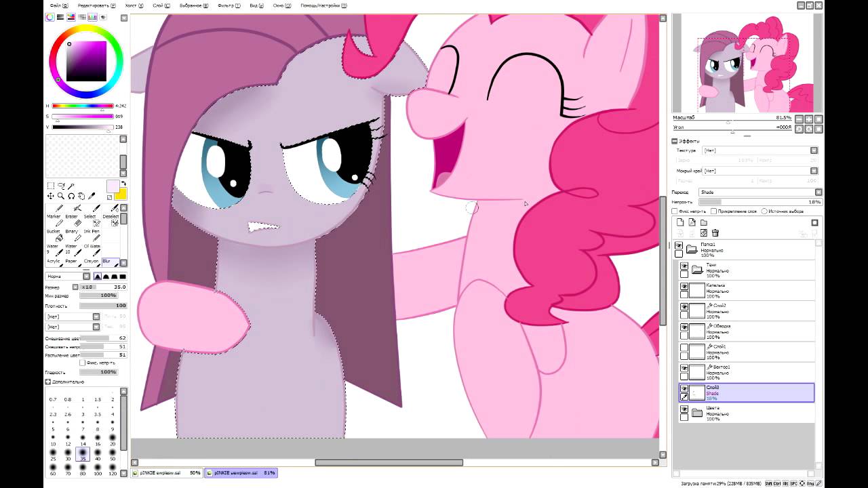Screen dimensions: 868x488
Task: Pick the eyedropper color picker tool
Action: tap(92, 197)
